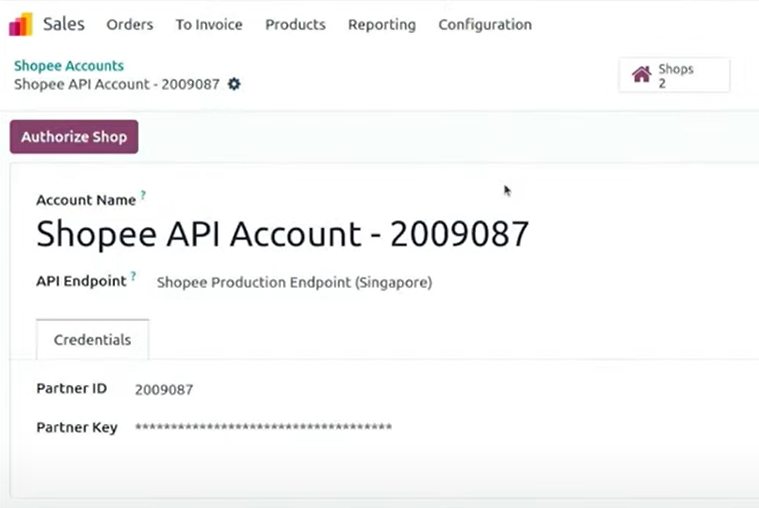Open the API Endpoint selection dropdown

294,282
